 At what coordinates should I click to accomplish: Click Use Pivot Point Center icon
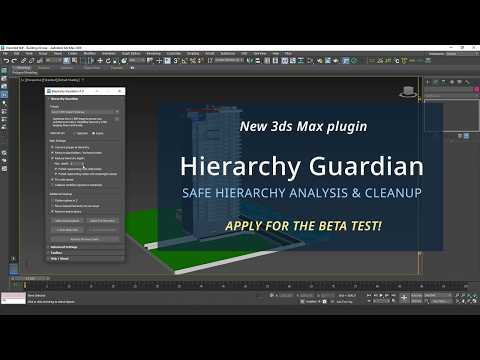(x=150, y=61)
